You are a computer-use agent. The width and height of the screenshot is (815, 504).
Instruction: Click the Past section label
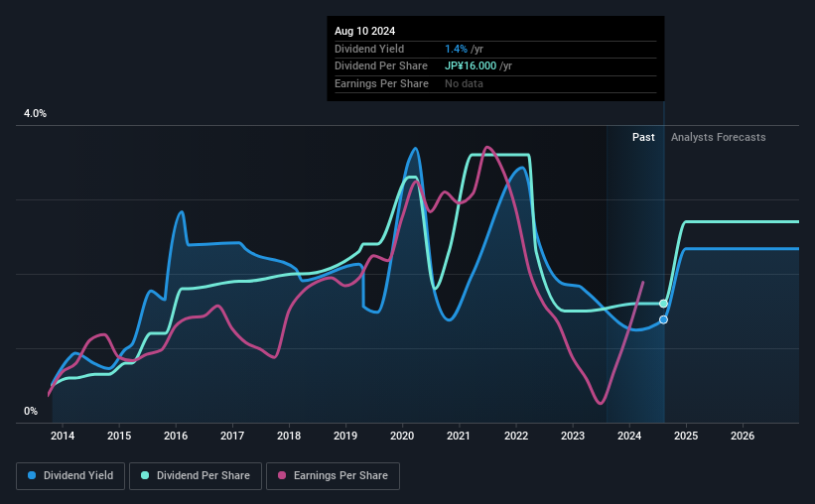643,137
